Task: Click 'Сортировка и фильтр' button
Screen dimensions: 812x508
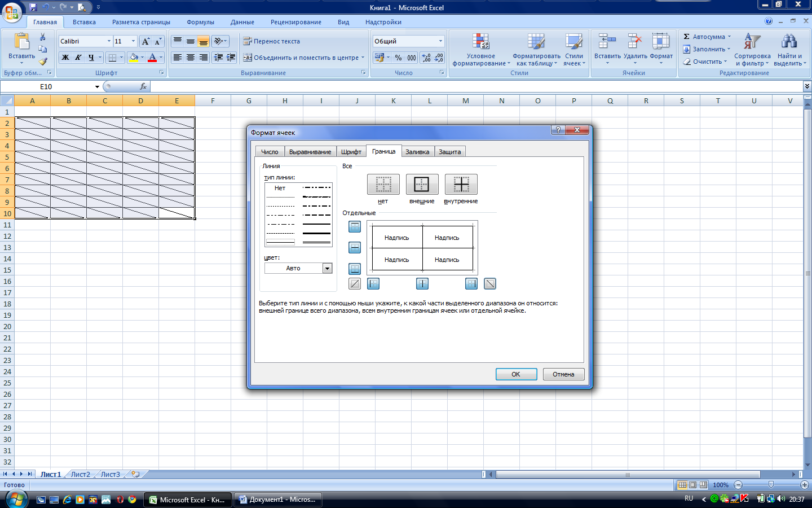Action: click(752, 50)
